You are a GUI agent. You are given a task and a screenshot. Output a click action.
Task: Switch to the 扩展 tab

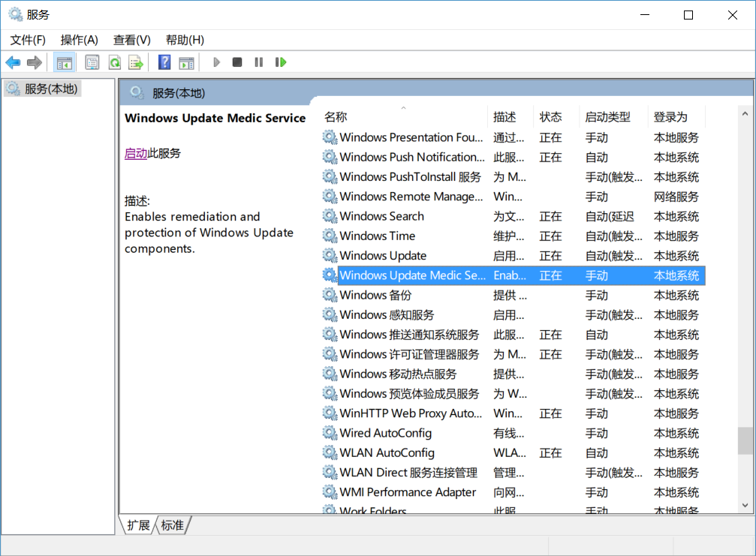click(138, 525)
